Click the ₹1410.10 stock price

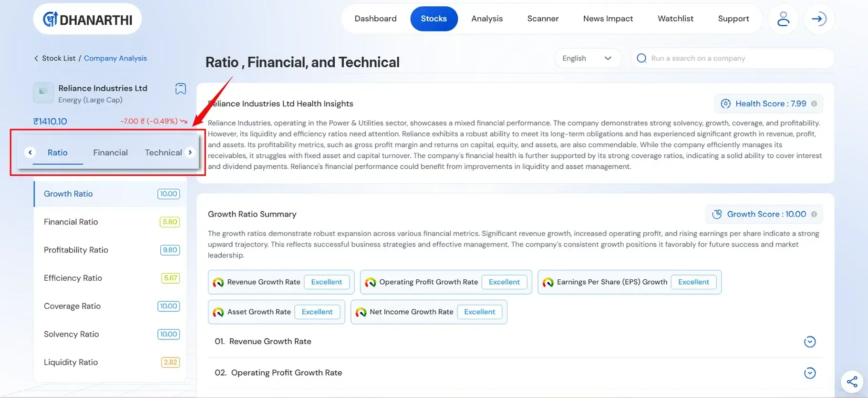[50, 122]
